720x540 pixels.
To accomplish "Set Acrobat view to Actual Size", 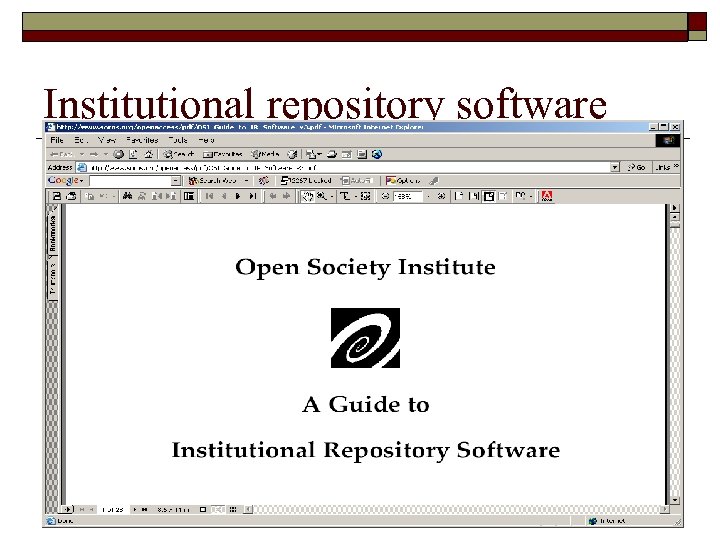I will 459,197.
